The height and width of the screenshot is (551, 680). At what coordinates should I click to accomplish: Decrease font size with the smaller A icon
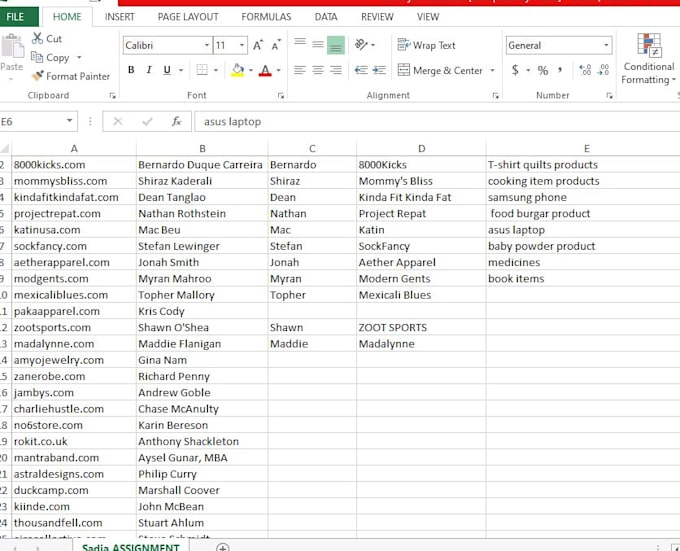[276, 45]
